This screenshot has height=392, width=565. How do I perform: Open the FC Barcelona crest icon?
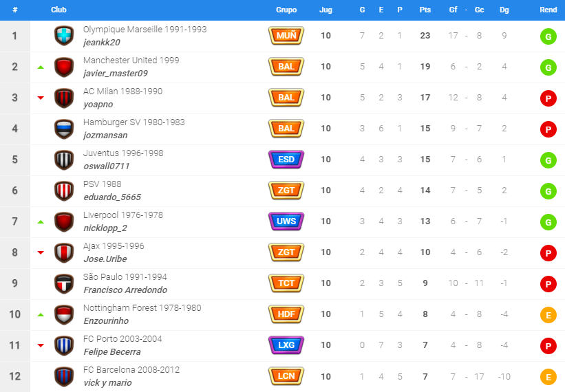coord(64,376)
